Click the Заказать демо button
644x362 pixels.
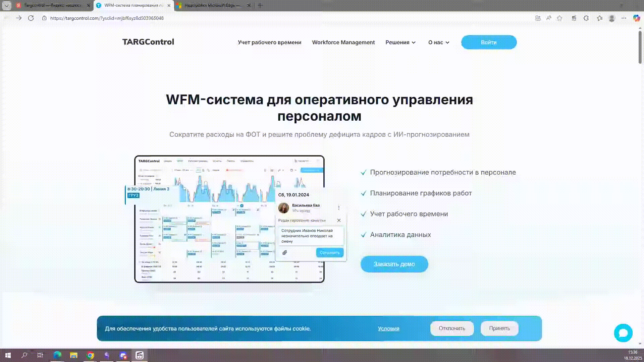click(x=394, y=264)
